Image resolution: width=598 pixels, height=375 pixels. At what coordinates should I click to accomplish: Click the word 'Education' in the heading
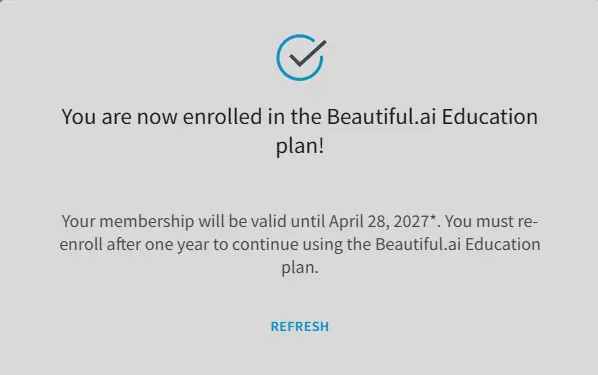pyautogui.click(x=490, y=116)
